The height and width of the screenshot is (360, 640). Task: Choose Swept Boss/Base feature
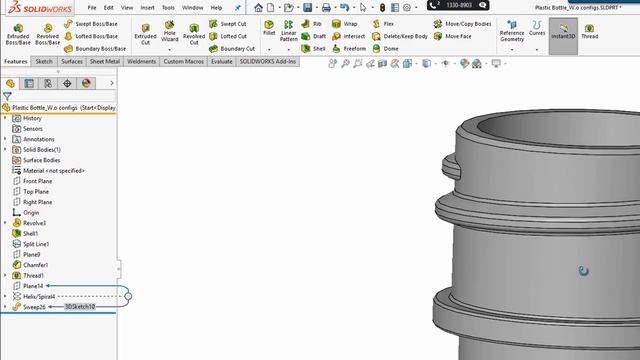click(x=91, y=24)
